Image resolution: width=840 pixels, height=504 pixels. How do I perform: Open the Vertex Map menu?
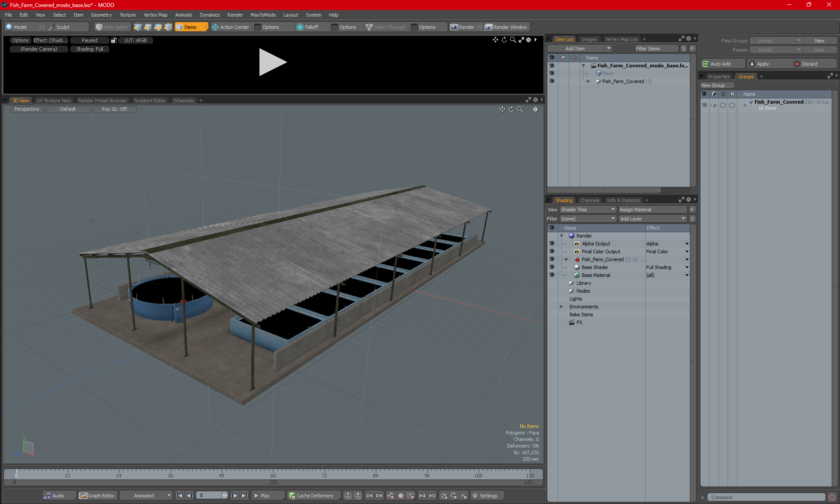tap(155, 15)
